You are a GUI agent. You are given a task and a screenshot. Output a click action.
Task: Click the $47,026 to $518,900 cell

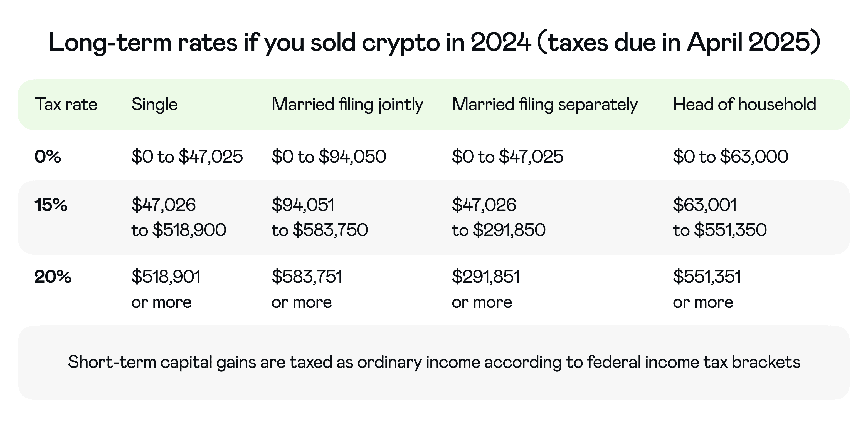pyautogui.click(x=179, y=218)
